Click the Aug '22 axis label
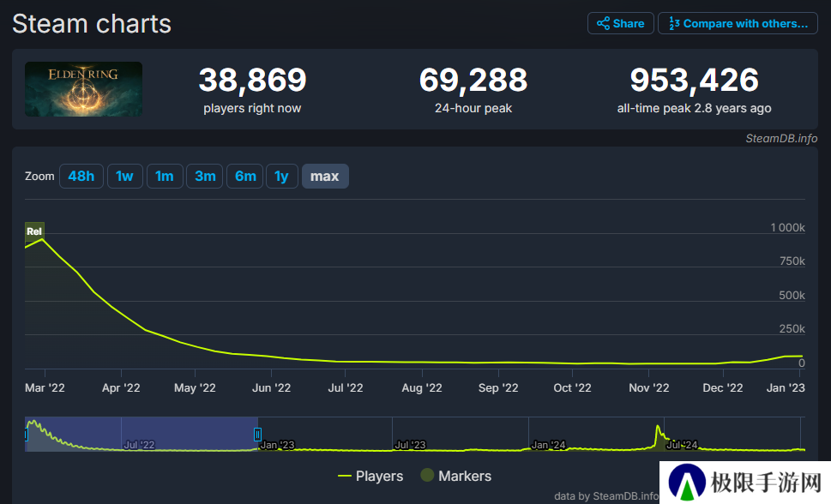Viewport: 831px width, 504px height. pos(422,388)
